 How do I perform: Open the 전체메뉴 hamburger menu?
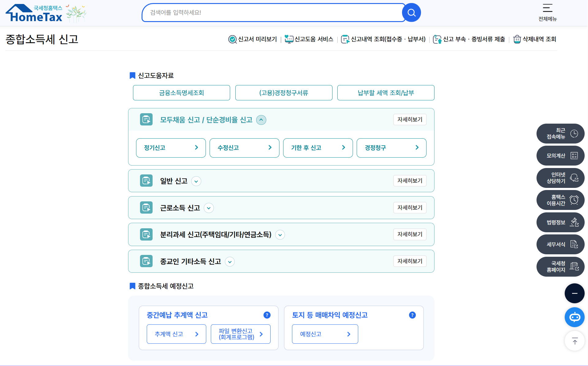(548, 9)
